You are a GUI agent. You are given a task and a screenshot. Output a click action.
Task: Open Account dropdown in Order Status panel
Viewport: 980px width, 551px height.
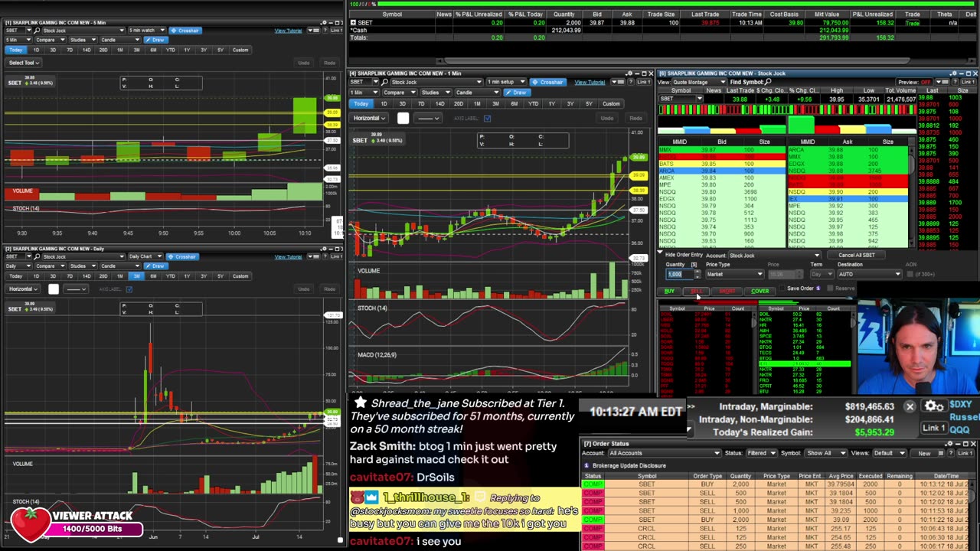point(665,453)
